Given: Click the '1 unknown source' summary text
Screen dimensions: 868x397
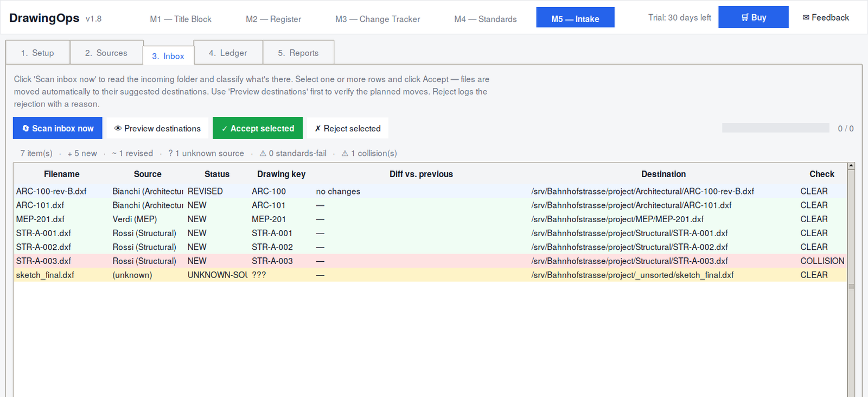Looking at the screenshot, I should point(206,153).
